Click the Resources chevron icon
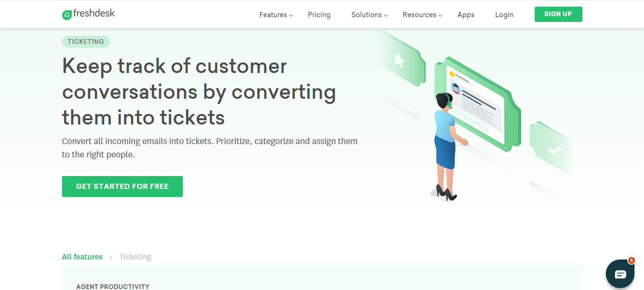The image size is (644, 290). (440, 15)
